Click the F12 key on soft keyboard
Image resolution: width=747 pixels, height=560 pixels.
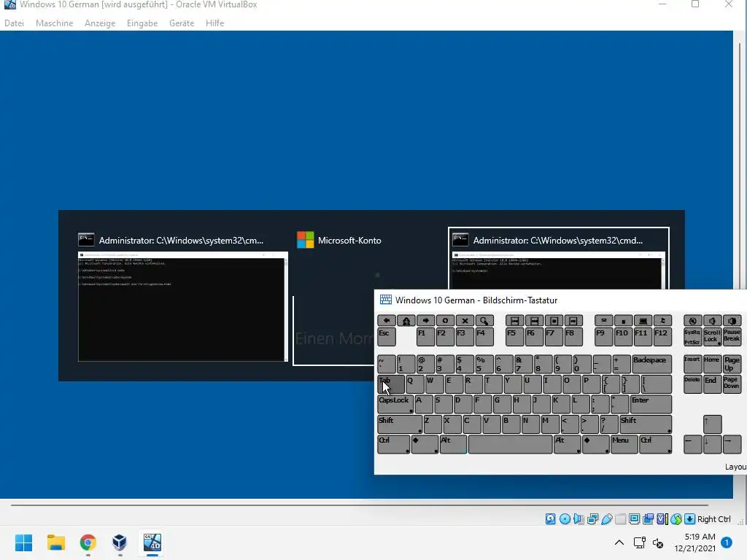click(662, 337)
